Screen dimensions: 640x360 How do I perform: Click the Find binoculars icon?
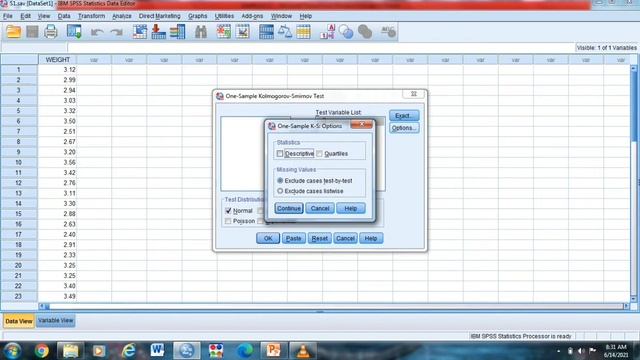click(x=200, y=32)
